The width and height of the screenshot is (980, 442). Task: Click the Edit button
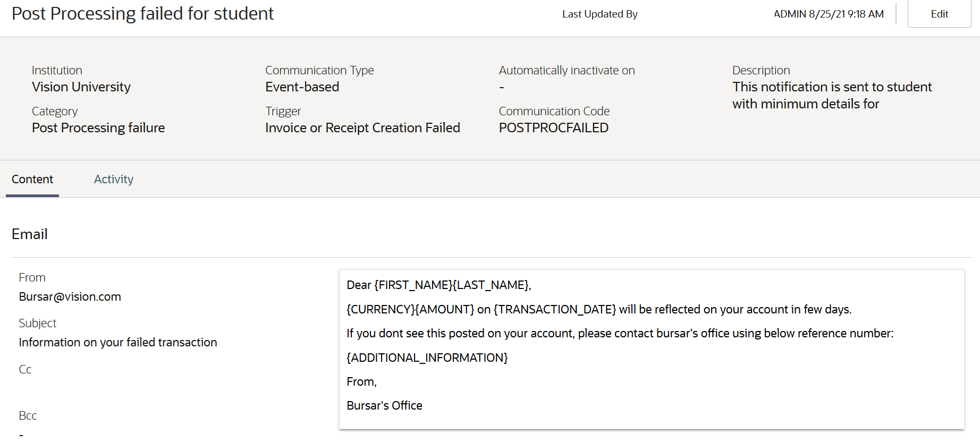939,14
